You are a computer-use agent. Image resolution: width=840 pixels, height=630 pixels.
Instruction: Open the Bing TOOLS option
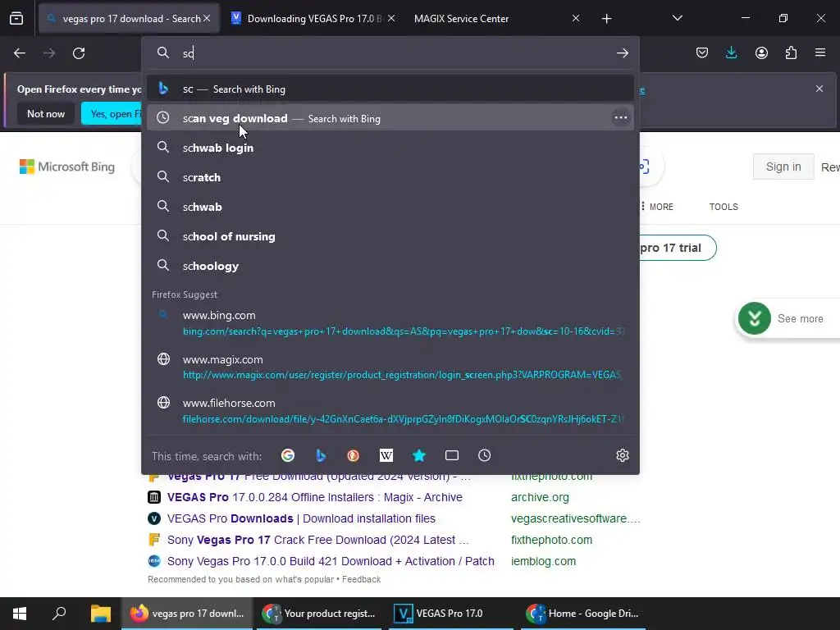click(724, 207)
